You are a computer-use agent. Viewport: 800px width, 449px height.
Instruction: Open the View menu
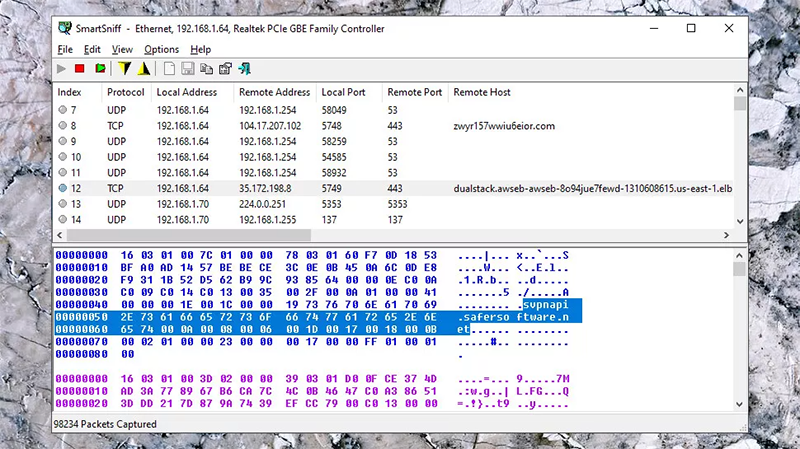click(122, 49)
